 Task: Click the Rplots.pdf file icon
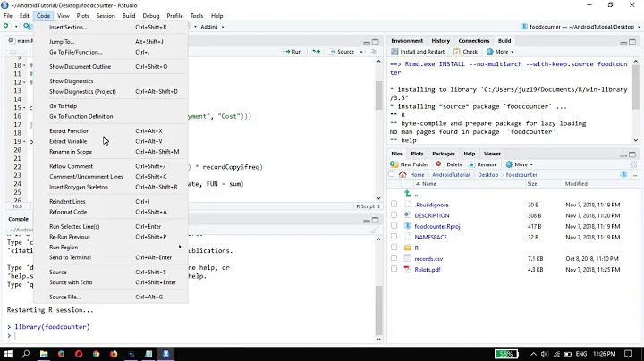(408, 270)
